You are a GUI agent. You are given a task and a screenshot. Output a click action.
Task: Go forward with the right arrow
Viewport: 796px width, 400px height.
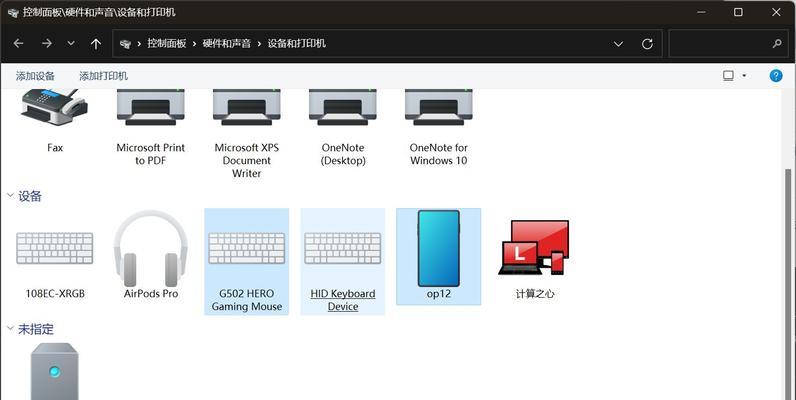47,44
